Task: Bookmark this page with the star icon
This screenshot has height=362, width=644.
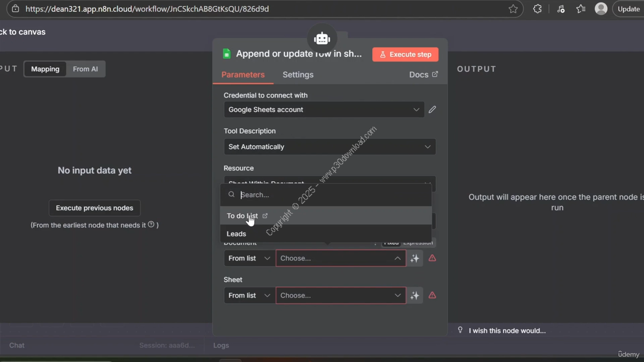Action: point(513,9)
